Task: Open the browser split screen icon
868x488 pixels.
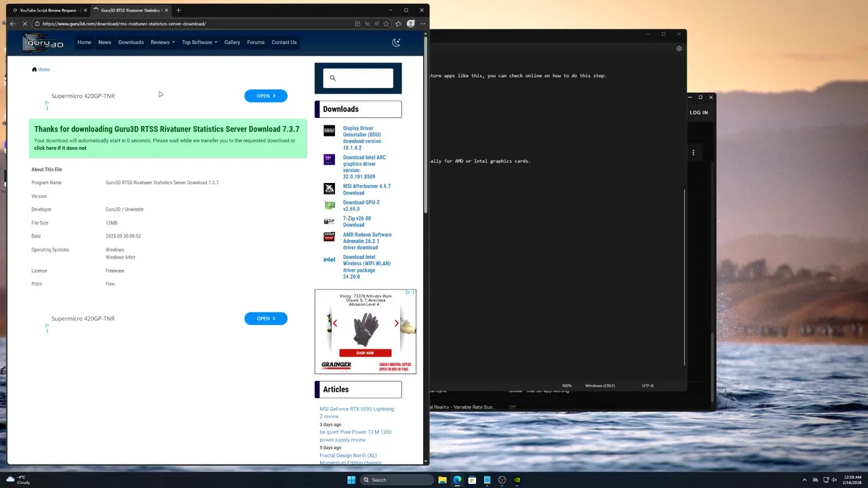Action: click(x=357, y=24)
